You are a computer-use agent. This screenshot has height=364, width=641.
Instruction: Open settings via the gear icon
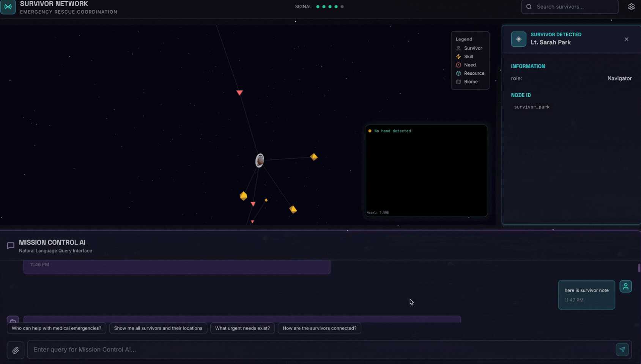click(631, 7)
